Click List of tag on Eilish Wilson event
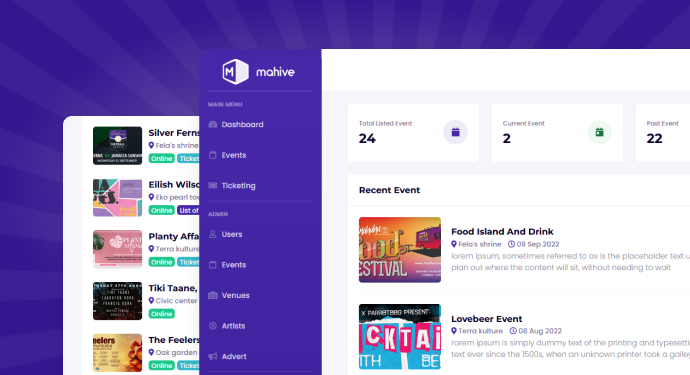Viewport: 690px width, 375px height. [188, 210]
